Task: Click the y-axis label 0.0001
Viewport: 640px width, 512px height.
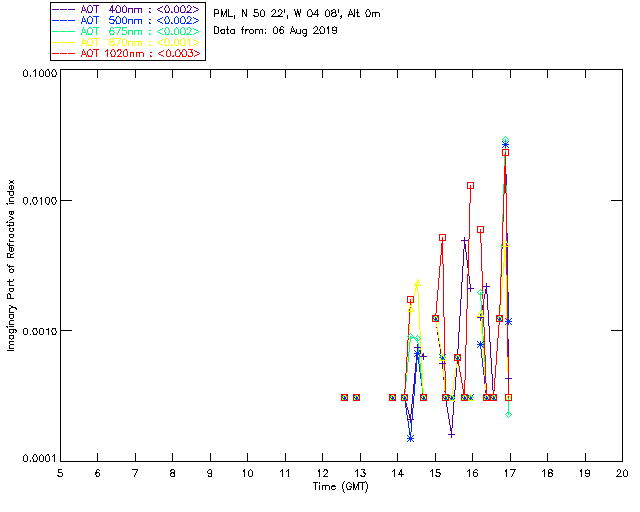Action: [x=39, y=459]
